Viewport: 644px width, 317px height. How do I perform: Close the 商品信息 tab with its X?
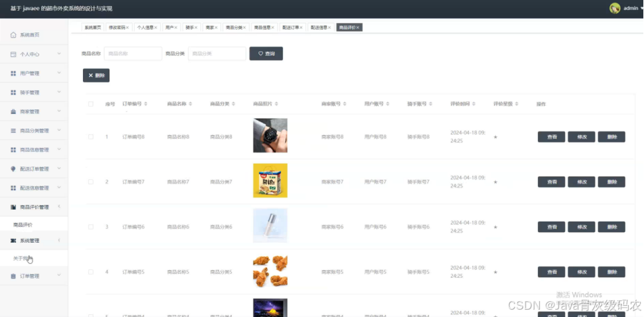[x=273, y=27]
